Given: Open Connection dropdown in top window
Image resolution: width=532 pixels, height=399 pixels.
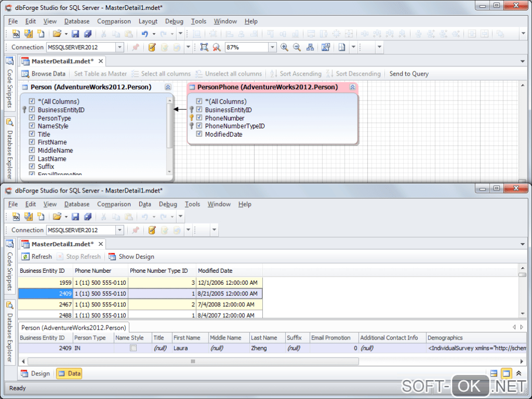Looking at the screenshot, I should click(119, 47).
